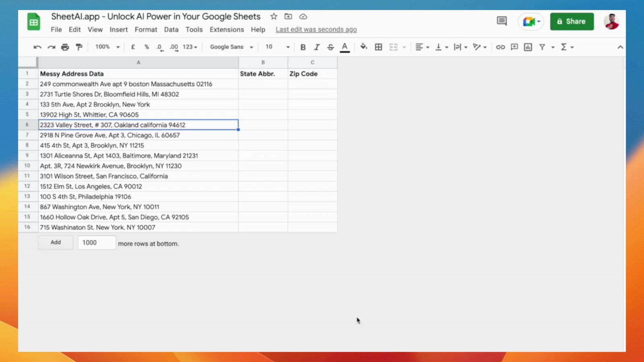
Task: Insert a chart
Action: tap(528, 47)
